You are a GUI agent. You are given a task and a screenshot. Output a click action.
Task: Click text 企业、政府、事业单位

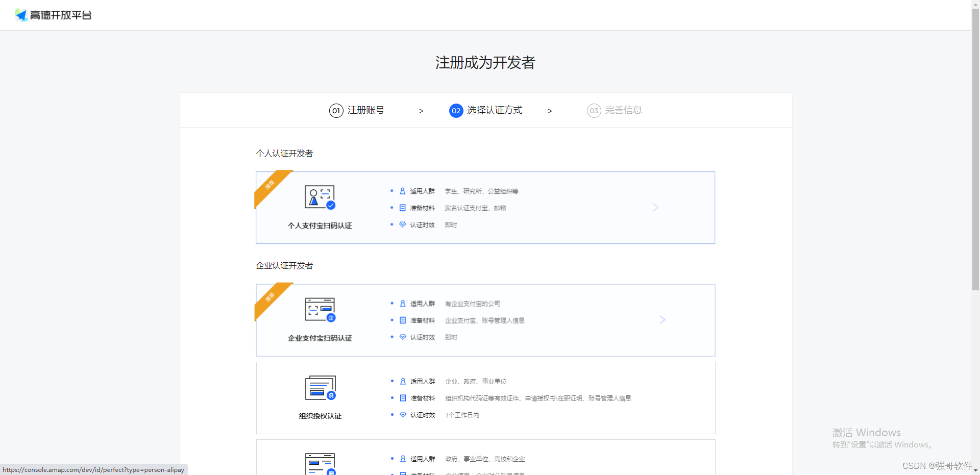476,382
